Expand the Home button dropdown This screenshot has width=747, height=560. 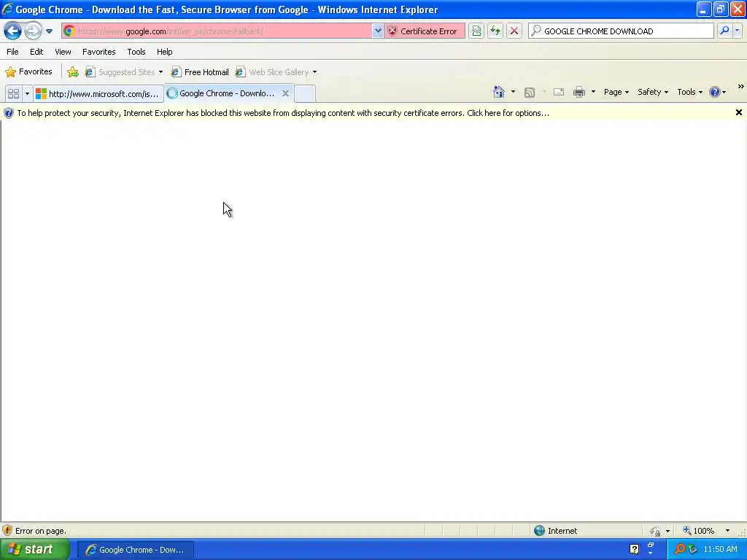(x=513, y=92)
